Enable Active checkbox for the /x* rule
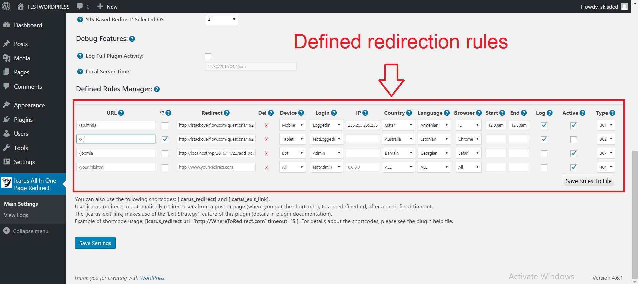644x284 pixels. [573, 140]
